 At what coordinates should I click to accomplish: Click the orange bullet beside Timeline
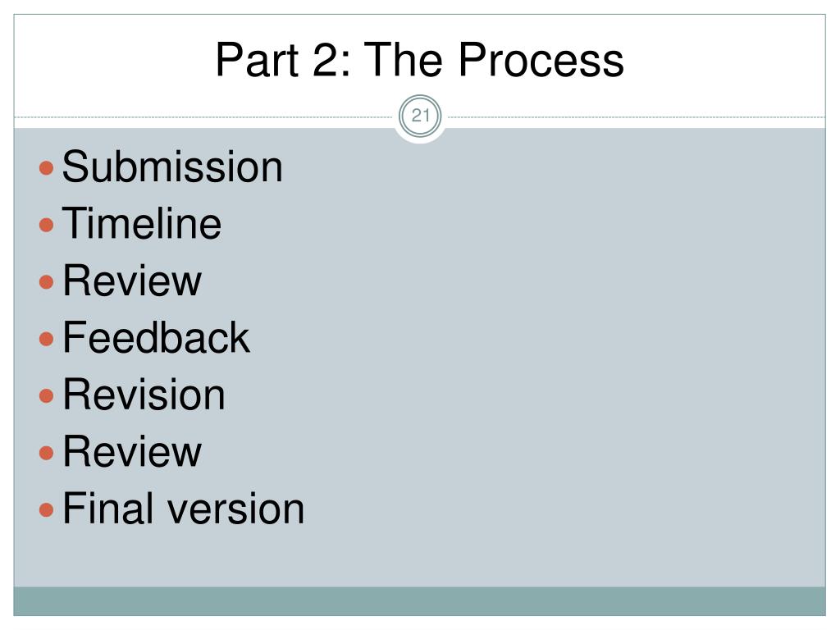pyautogui.click(x=47, y=225)
